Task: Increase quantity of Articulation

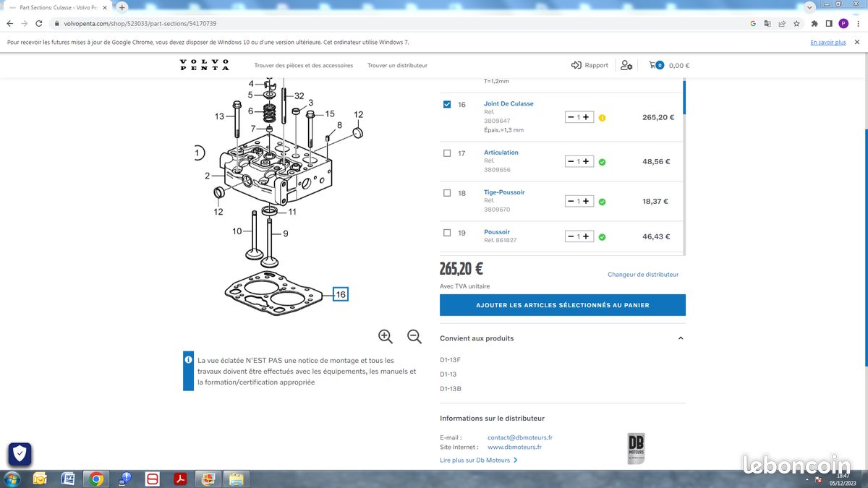Action: coord(587,162)
